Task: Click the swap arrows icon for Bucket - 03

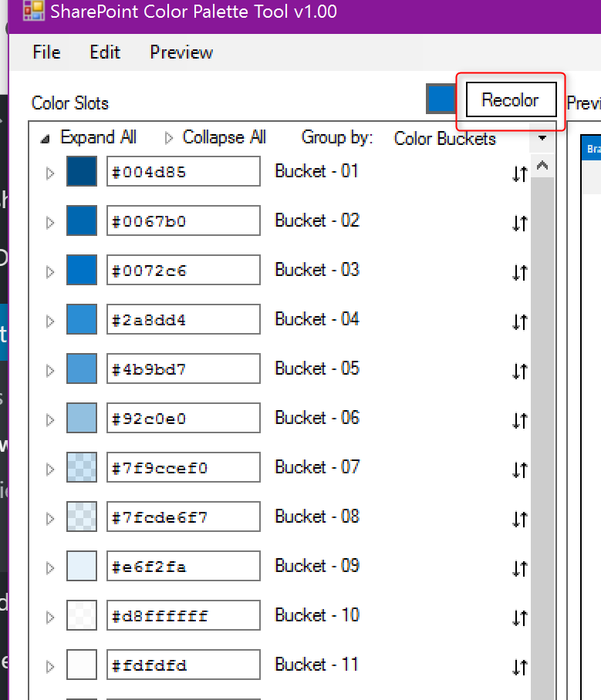Action: (x=520, y=272)
